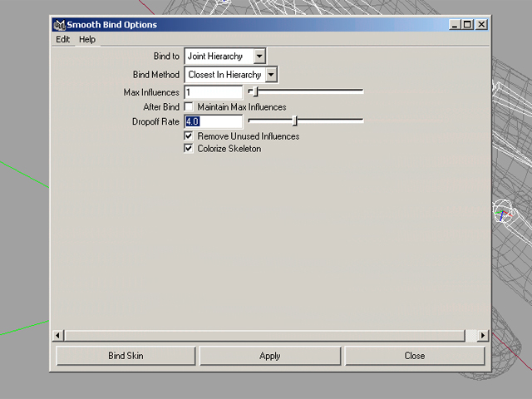The height and width of the screenshot is (399, 532).
Task: Minimize the Smooth Bind Options window
Action: (x=455, y=24)
